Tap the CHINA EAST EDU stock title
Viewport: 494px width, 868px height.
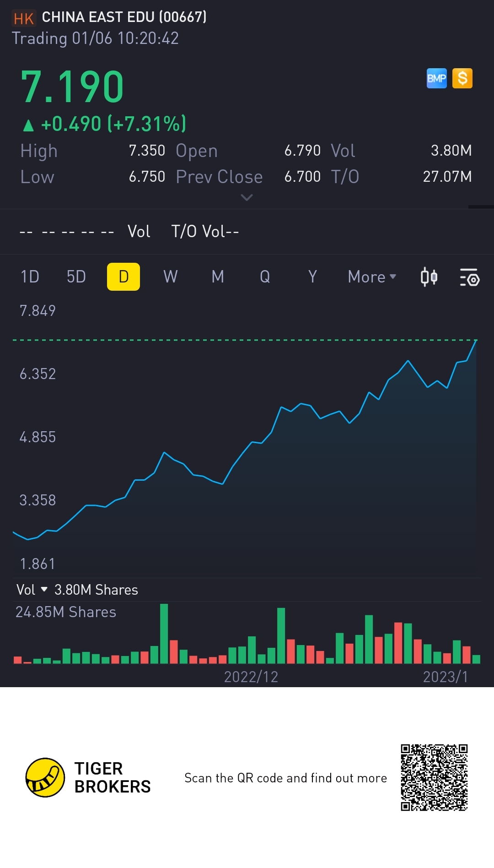124,17
